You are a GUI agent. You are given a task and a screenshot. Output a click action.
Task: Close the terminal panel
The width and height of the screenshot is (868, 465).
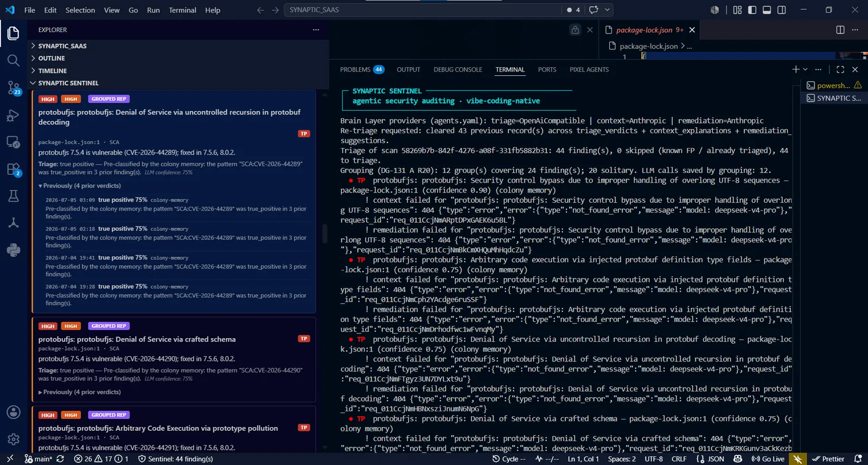click(x=856, y=69)
